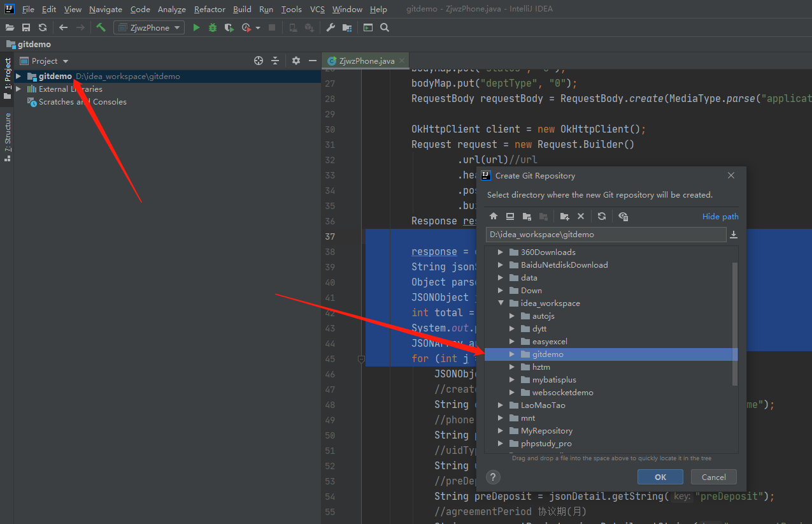Image resolution: width=812 pixels, height=524 pixels.
Task: Click the Debug bug icon
Action: pyautogui.click(x=213, y=27)
